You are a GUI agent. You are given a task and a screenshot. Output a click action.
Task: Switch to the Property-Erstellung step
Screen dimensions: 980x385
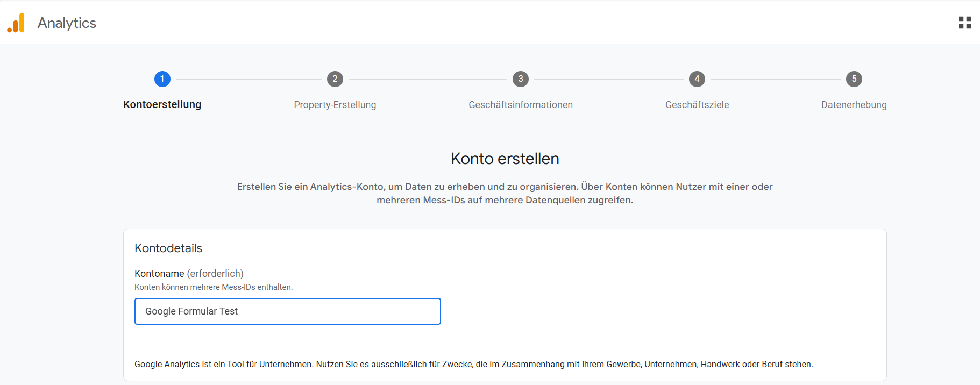[x=335, y=105]
